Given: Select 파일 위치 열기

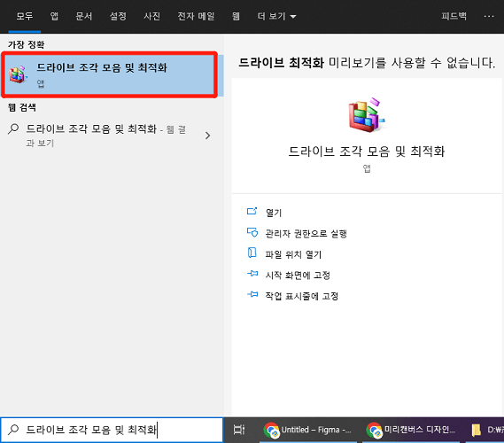Looking at the screenshot, I should point(293,254).
